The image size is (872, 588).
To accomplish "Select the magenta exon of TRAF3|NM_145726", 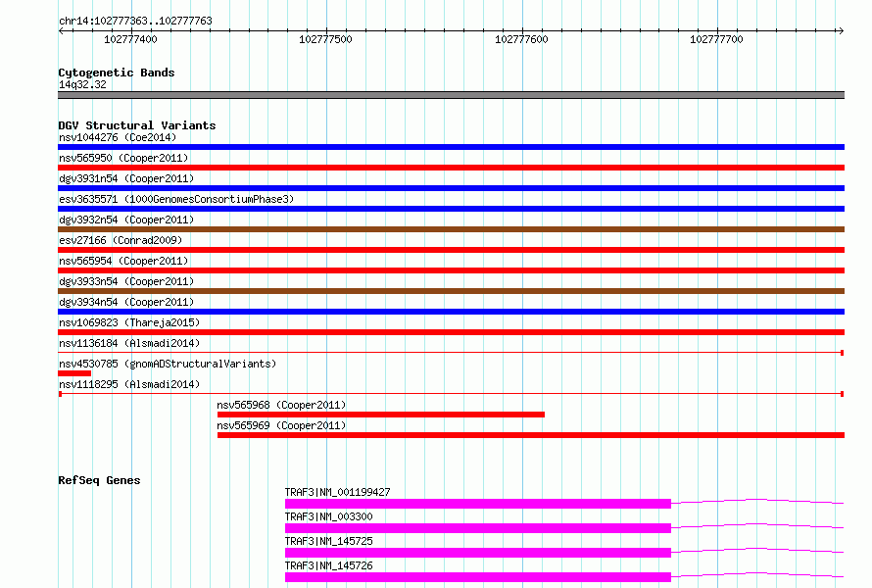I will [478, 577].
